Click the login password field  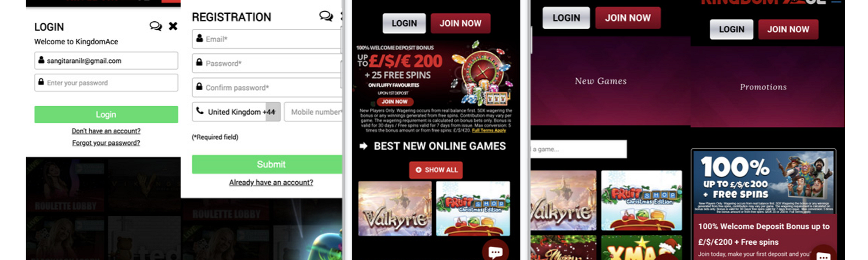point(106,83)
